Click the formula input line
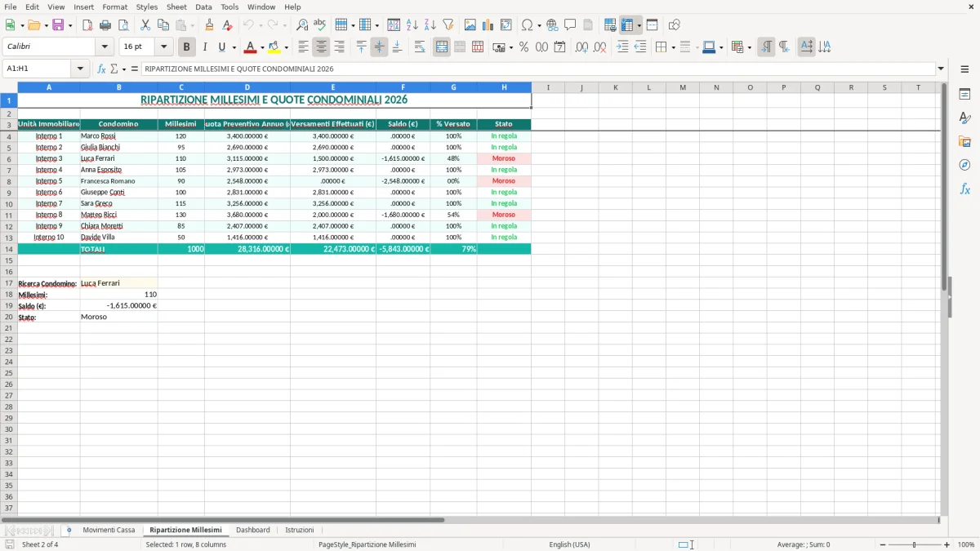The height and width of the screenshot is (551, 980). coord(539,69)
